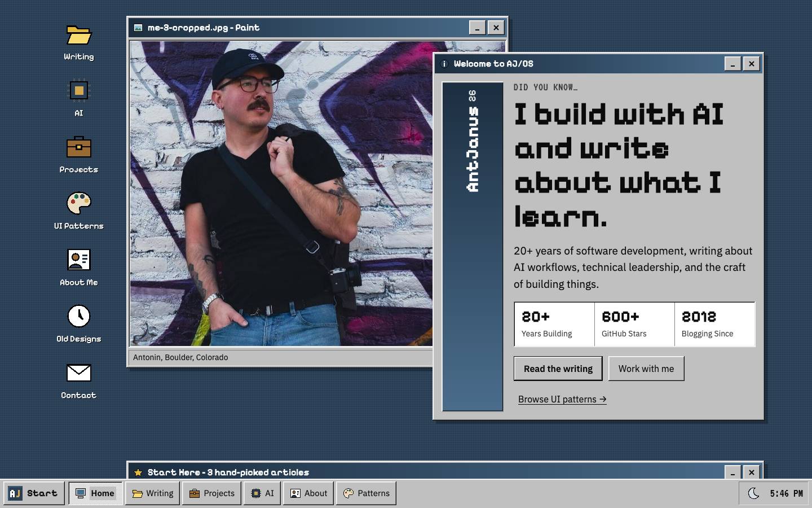Viewport: 812px width, 508px height.
Task: Click the Read the writing button
Action: [558, 369]
